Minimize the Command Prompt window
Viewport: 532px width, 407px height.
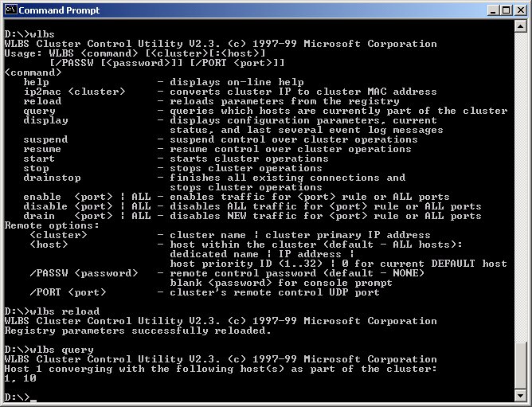[x=493, y=10]
